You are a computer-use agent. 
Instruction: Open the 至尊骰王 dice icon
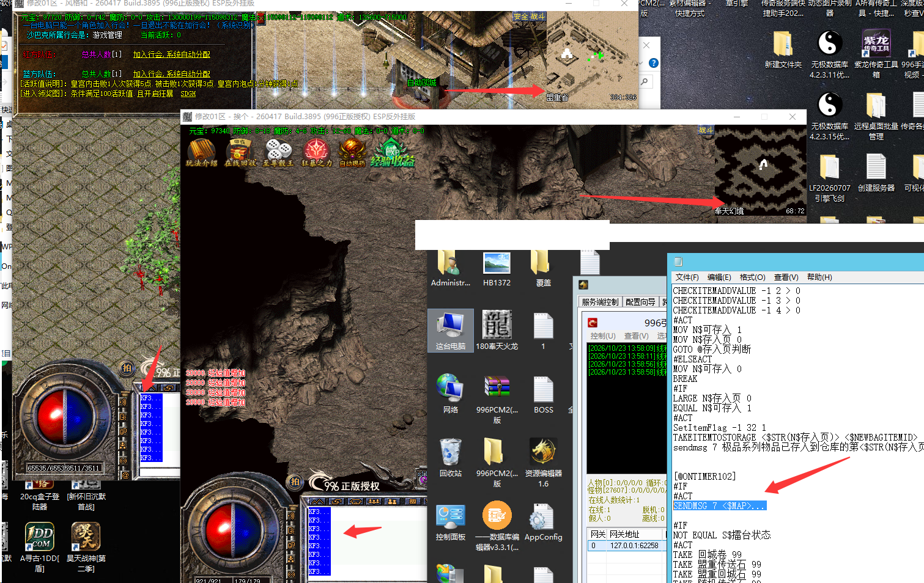coord(278,153)
